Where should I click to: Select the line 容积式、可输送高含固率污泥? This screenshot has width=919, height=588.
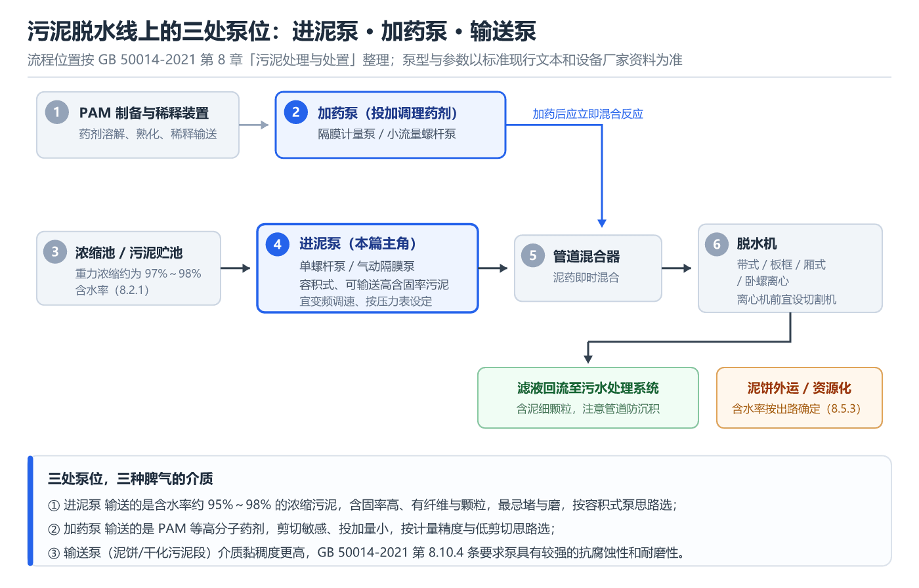point(374,285)
